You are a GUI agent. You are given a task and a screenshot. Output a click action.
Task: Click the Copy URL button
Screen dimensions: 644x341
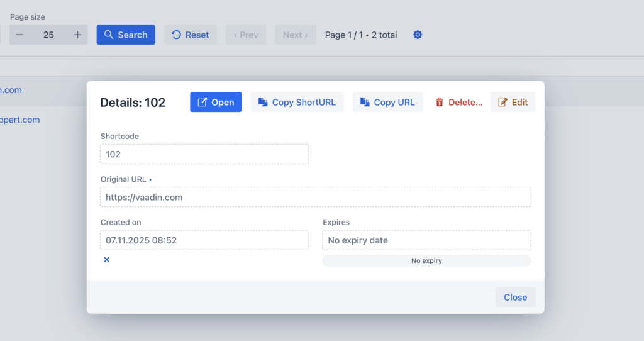tap(387, 102)
